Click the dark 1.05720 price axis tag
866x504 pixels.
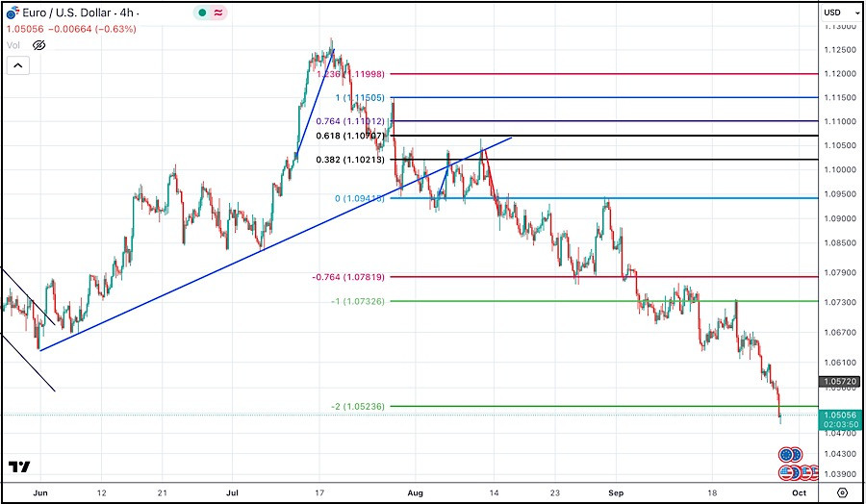(x=839, y=382)
